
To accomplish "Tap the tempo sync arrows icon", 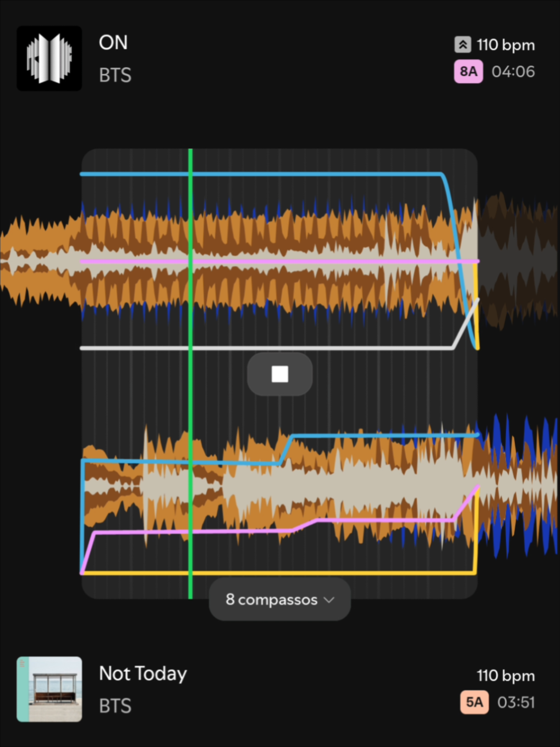I will point(463,45).
